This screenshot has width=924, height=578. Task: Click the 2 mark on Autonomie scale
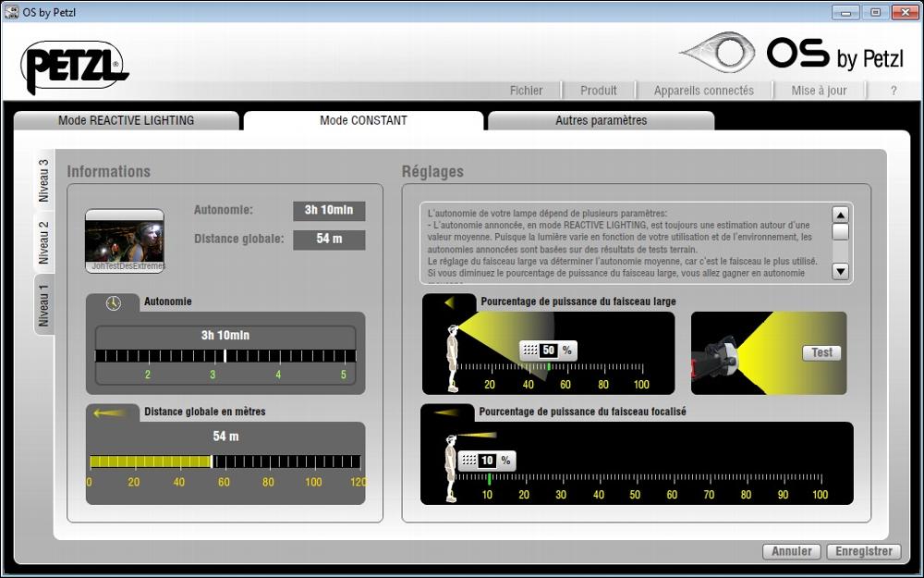[147, 375]
